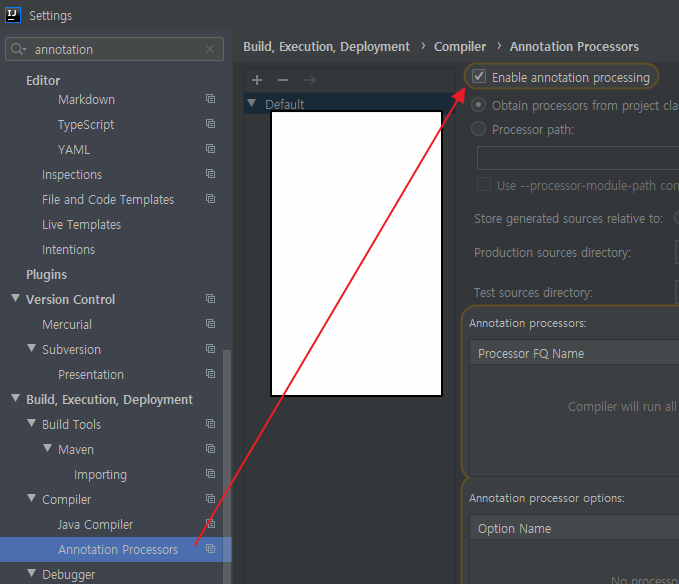Open File and Code Templates page

pyautogui.click(x=108, y=200)
